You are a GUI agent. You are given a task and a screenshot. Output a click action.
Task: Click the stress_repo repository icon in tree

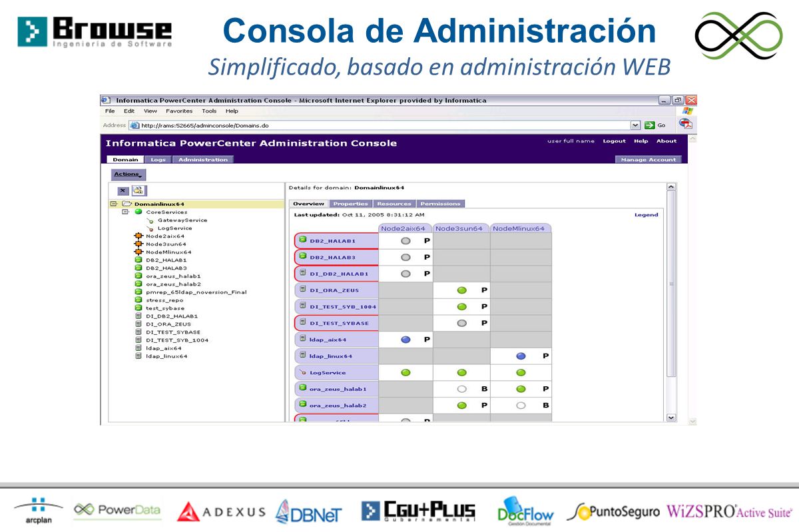click(x=138, y=300)
